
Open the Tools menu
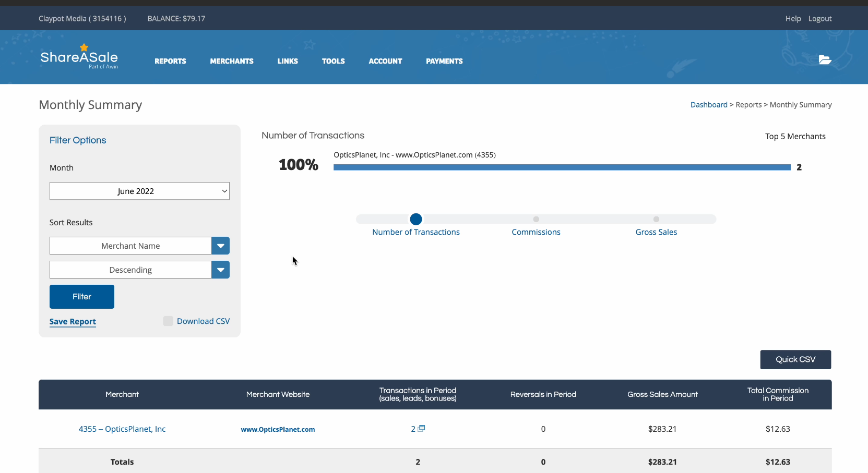pyautogui.click(x=334, y=61)
